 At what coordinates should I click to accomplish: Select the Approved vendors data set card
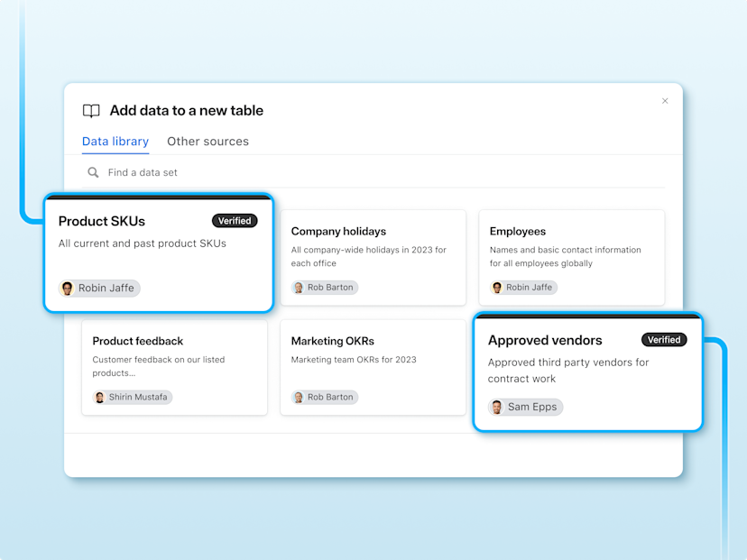pyautogui.click(x=587, y=372)
